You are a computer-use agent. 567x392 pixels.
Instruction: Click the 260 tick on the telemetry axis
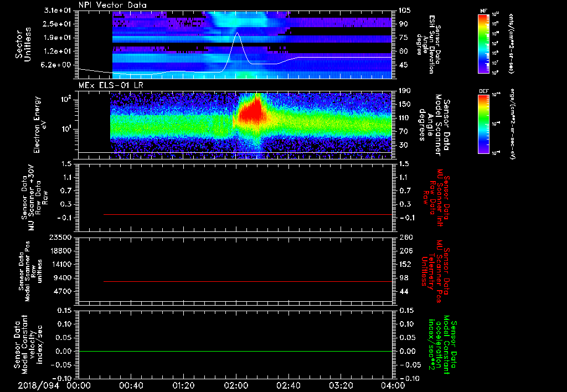tap(405, 238)
